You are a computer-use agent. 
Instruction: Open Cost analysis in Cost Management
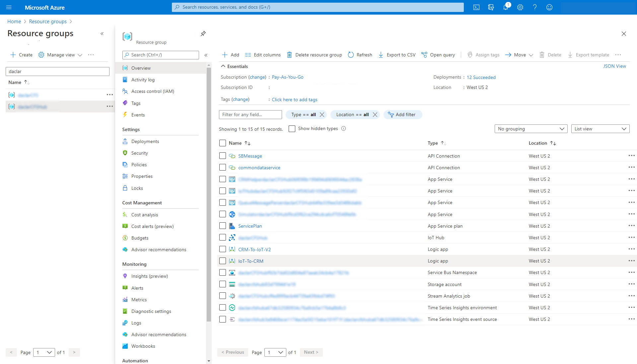tap(145, 214)
